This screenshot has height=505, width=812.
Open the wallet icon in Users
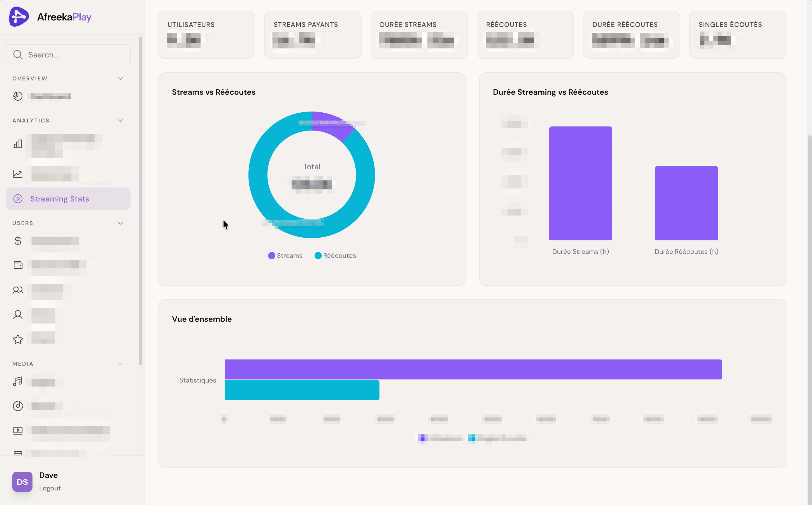[x=18, y=265]
